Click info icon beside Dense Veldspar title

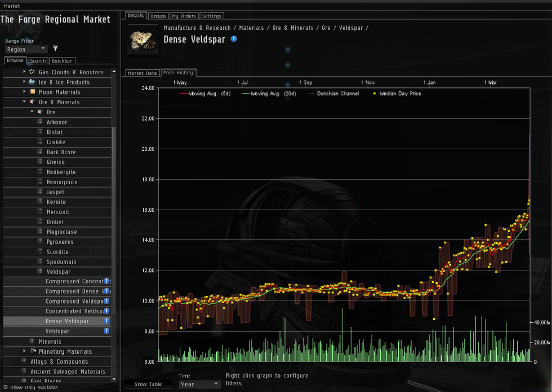pyautogui.click(x=234, y=39)
